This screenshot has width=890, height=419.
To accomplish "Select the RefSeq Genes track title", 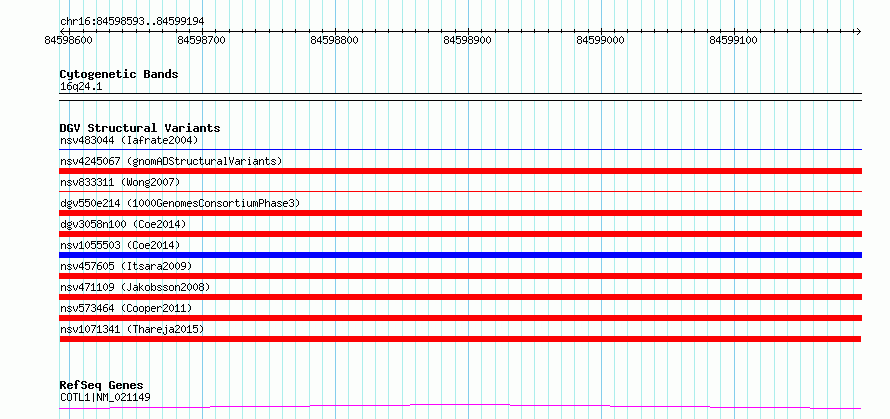I will point(102,386).
